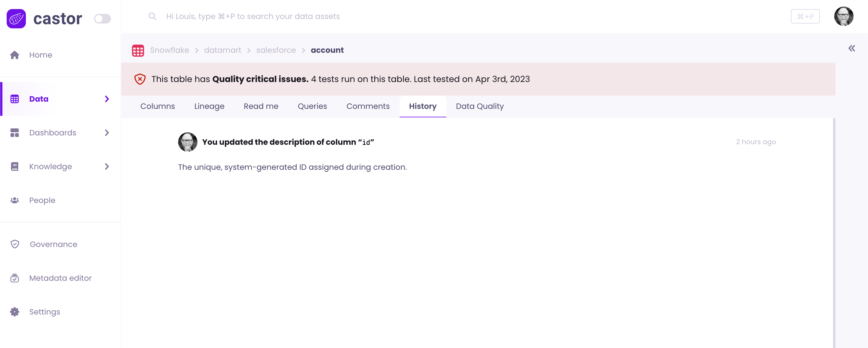Collapse the right side panel arrows

click(851, 49)
